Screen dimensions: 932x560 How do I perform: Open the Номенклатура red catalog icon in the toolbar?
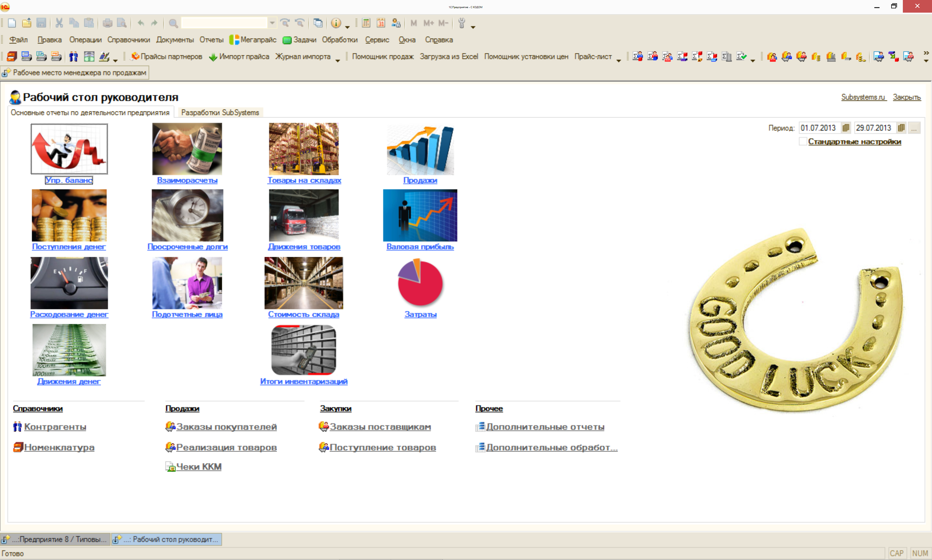click(12, 57)
